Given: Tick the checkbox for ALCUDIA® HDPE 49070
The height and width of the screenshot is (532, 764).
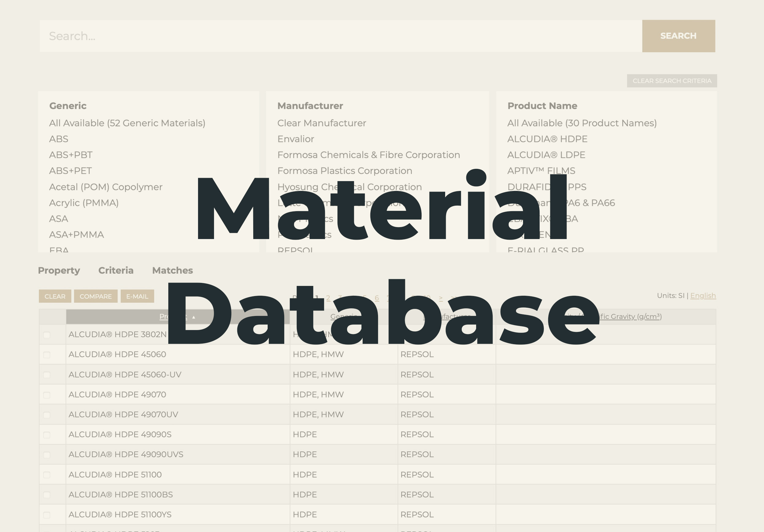Looking at the screenshot, I should [47, 395].
